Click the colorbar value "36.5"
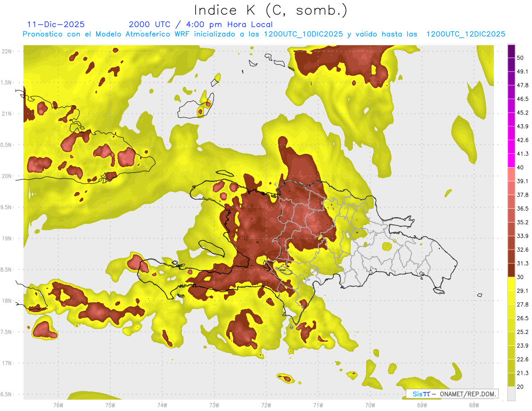Screen dimensions: 532x411 coord(523,209)
